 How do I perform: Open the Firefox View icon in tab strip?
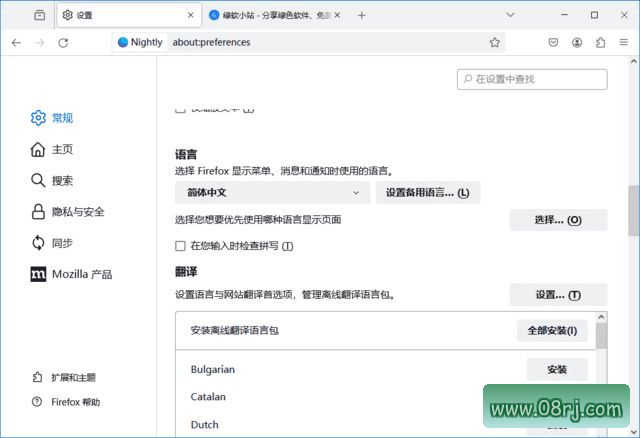(x=40, y=16)
